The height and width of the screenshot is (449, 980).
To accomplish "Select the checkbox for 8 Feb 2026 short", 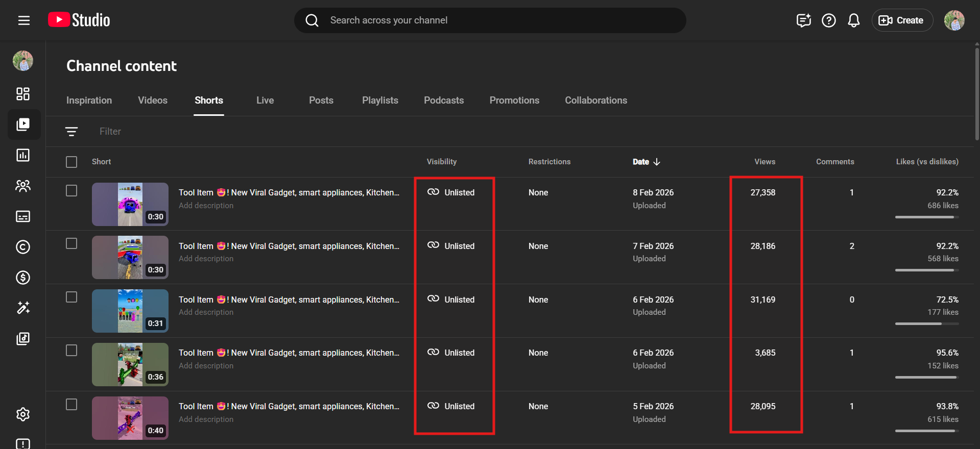I will tap(71, 191).
